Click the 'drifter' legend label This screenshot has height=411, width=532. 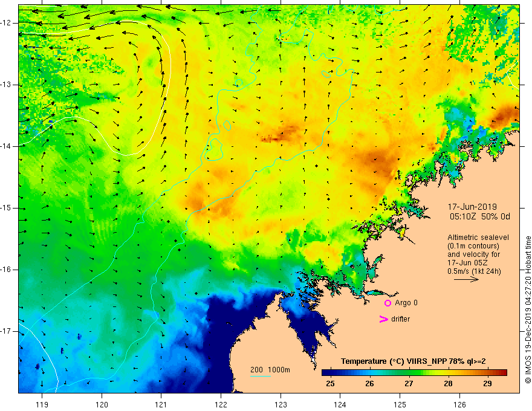coord(400,319)
